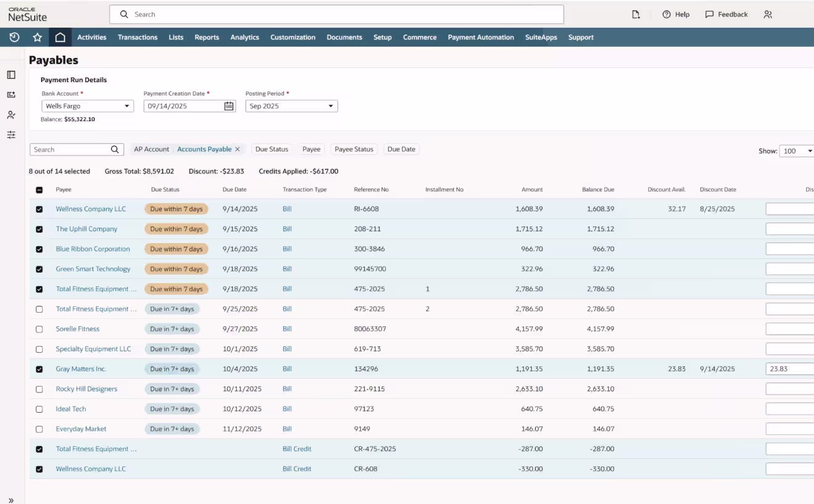Open the Feedback speech bubble icon

click(x=710, y=14)
